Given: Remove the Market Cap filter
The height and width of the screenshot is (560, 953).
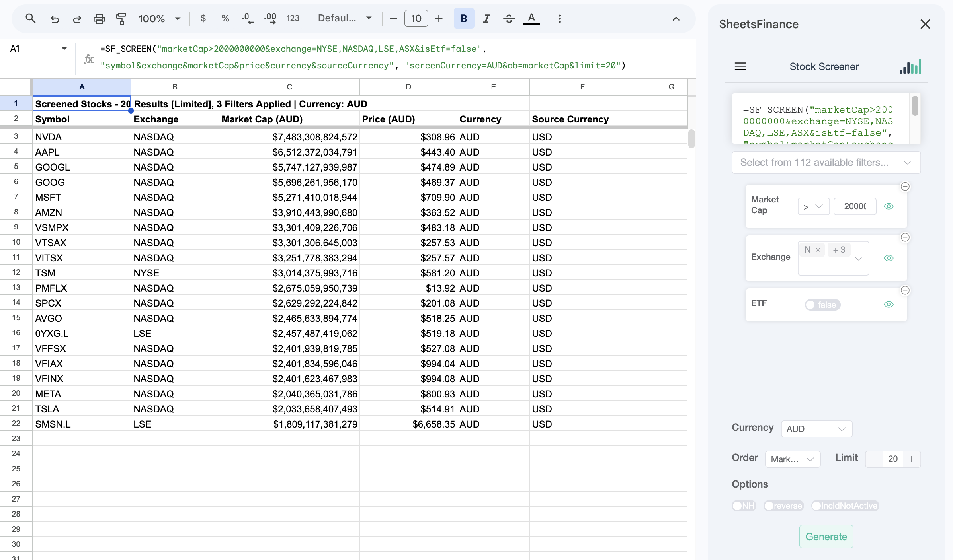Looking at the screenshot, I should pyautogui.click(x=905, y=187).
